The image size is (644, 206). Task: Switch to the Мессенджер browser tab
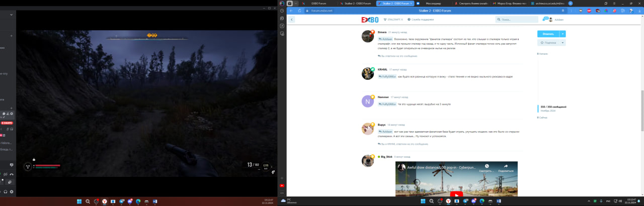[433, 3]
